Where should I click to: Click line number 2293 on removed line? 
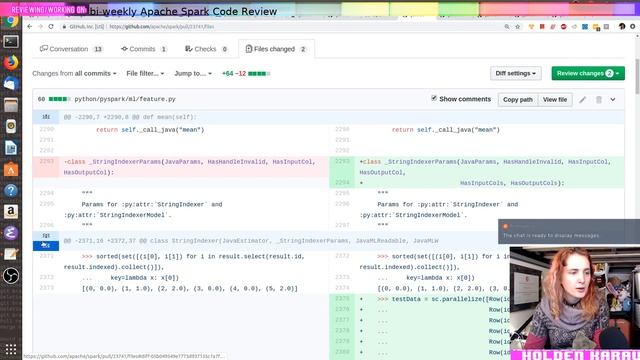click(x=46, y=162)
